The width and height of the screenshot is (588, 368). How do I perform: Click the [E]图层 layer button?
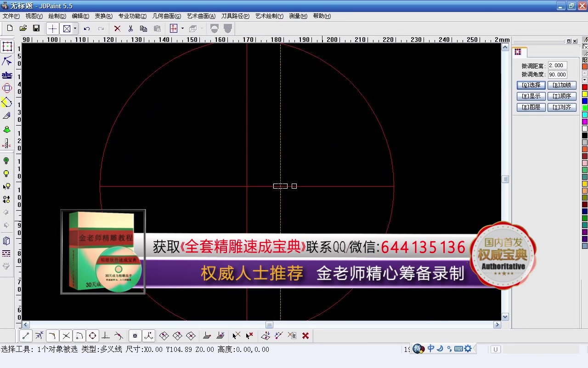point(531,107)
